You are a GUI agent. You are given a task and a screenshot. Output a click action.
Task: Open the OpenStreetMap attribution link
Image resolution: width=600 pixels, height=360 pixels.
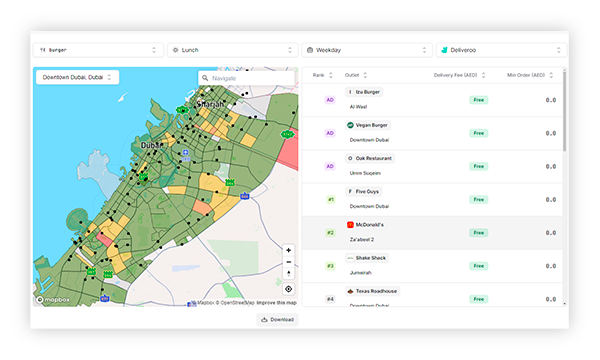pyautogui.click(x=235, y=303)
